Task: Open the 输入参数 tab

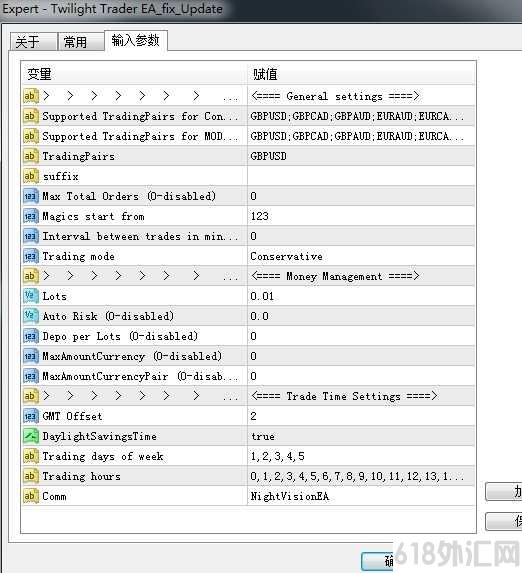Action: (x=136, y=40)
